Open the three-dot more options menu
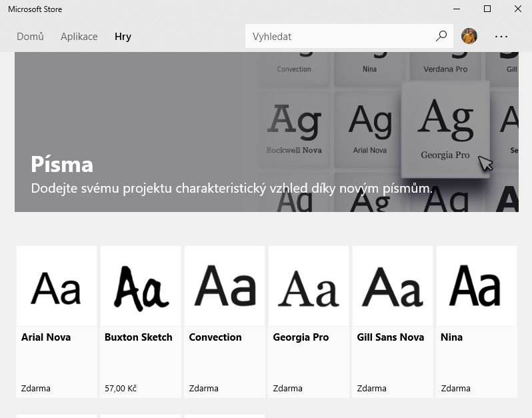 pyautogui.click(x=501, y=36)
